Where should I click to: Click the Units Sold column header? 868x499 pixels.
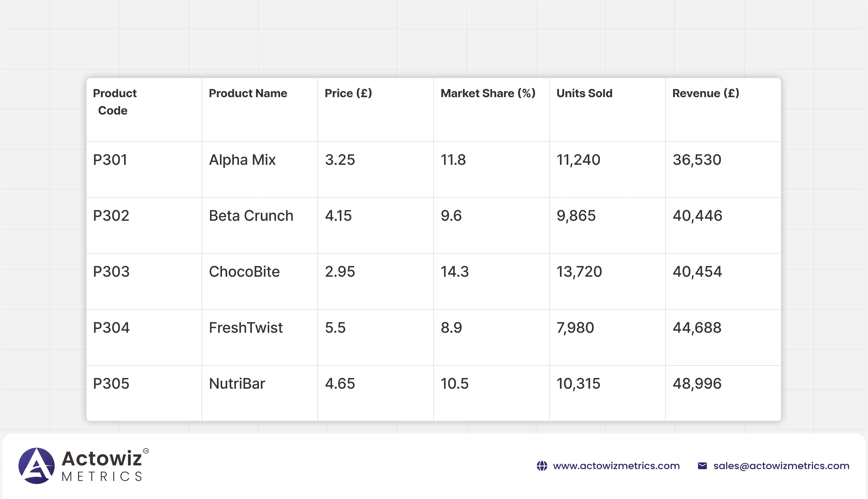pyautogui.click(x=584, y=93)
